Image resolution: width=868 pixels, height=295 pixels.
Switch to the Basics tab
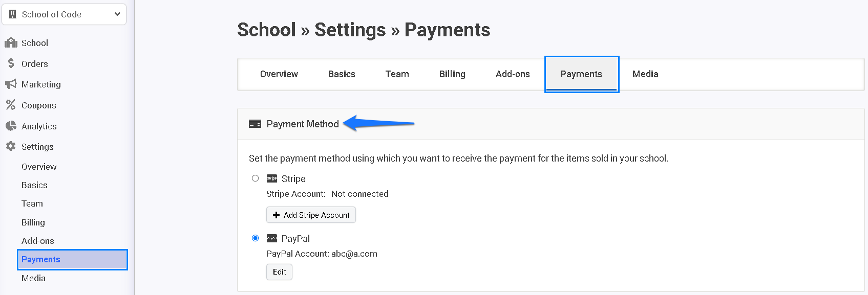click(342, 74)
